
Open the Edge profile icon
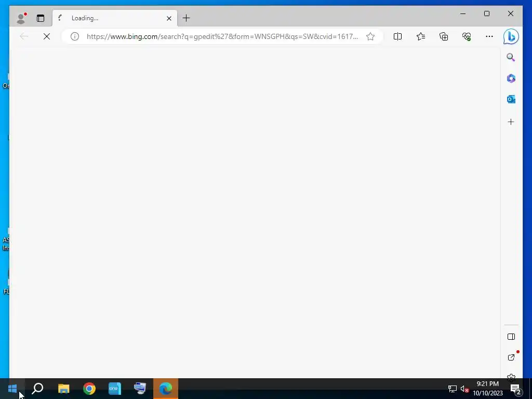tap(21, 18)
